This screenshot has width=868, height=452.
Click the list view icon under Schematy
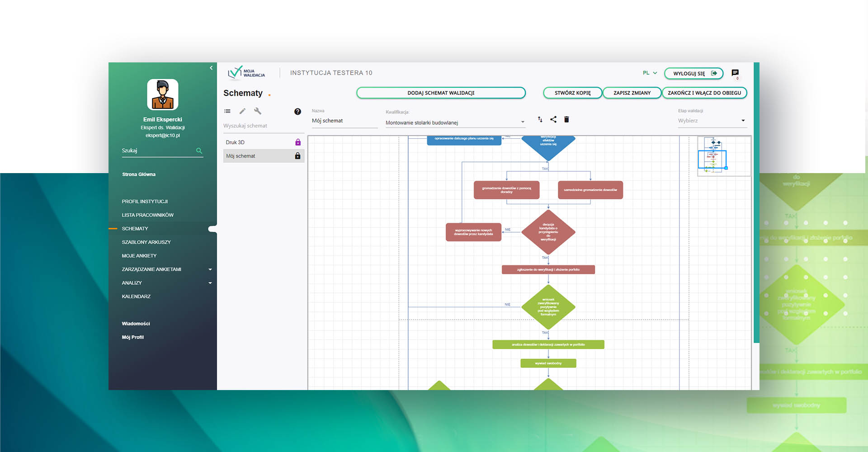[227, 111]
